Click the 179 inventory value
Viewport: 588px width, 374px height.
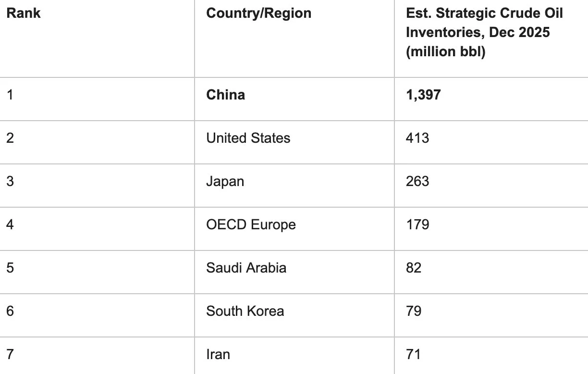(417, 224)
